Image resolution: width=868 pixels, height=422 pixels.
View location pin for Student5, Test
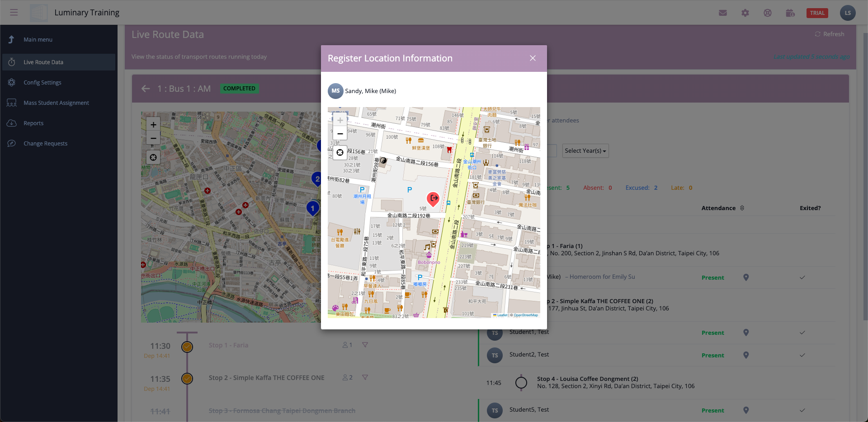(746, 410)
